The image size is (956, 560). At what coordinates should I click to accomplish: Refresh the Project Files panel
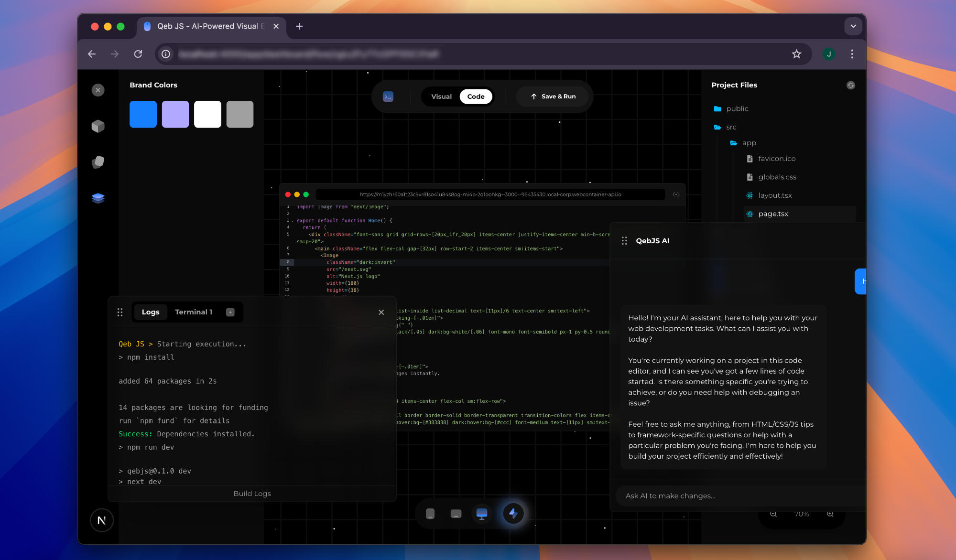click(x=851, y=85)
